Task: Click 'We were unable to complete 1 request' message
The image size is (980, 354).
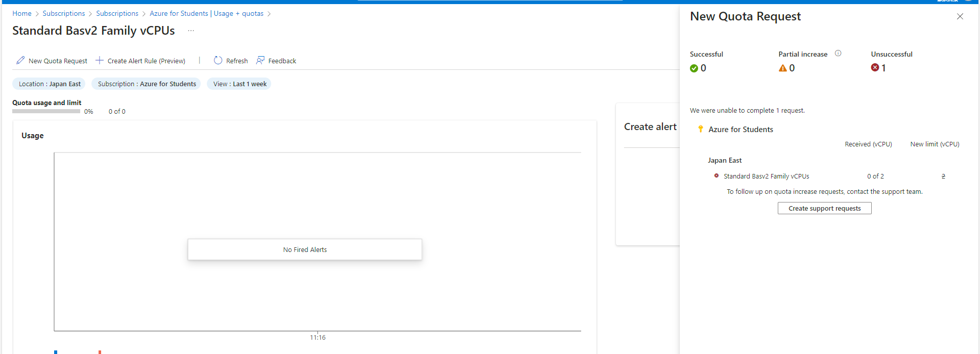Action: point(747,110)
